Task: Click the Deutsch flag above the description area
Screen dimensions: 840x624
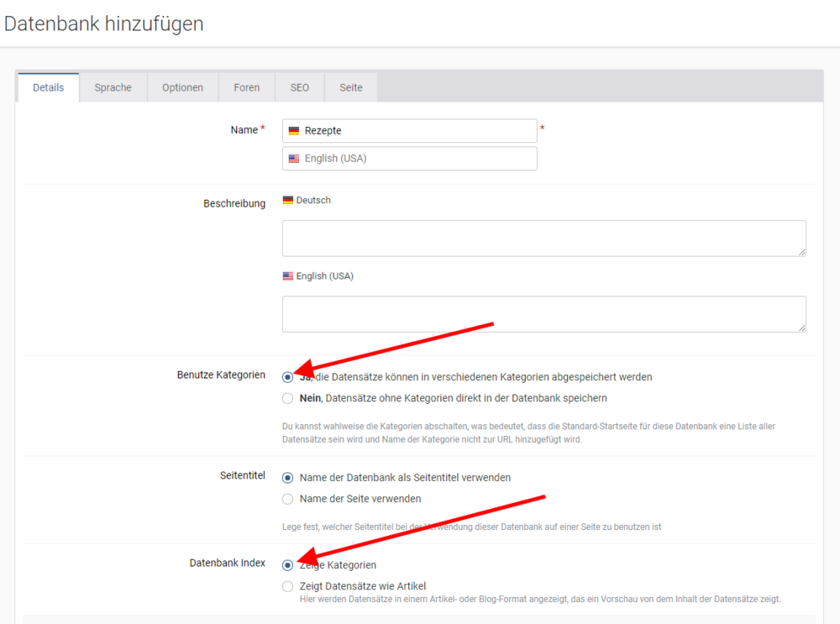Action: pyautogui.click(x=288, y=200)
